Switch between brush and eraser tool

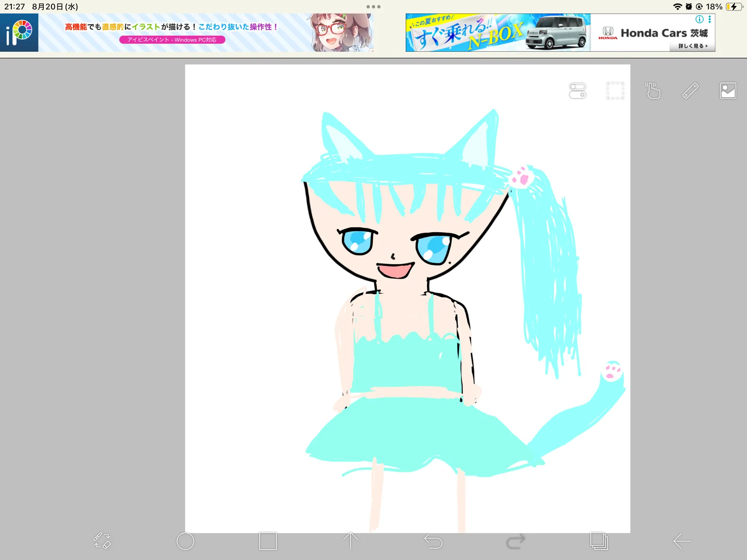102,541
